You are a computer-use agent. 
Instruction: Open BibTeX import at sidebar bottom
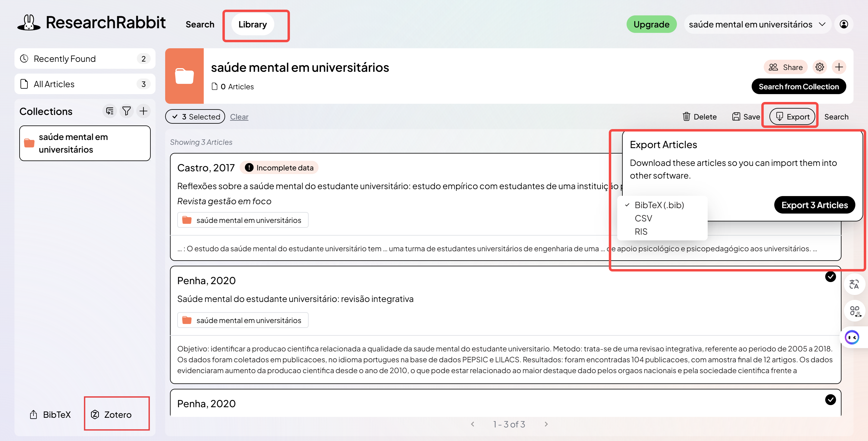51,415
